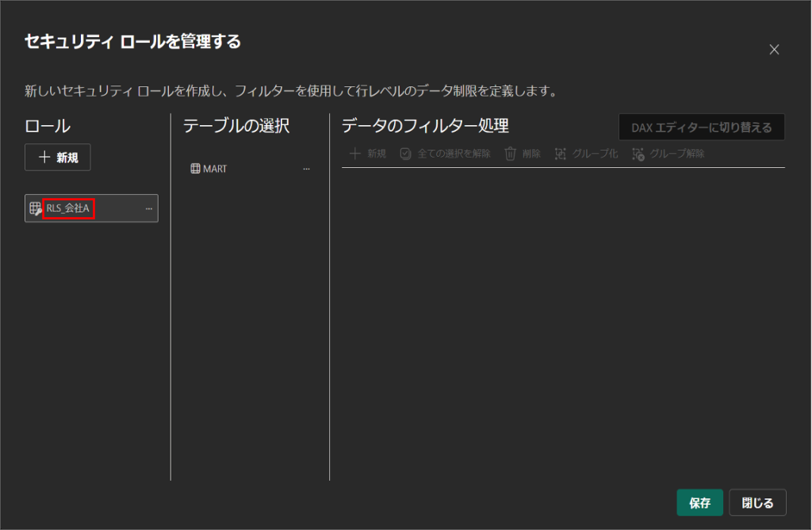Click the 削除 text label in toolbar
The height and width of the screenshot is (530, 812).
point(531,154)
